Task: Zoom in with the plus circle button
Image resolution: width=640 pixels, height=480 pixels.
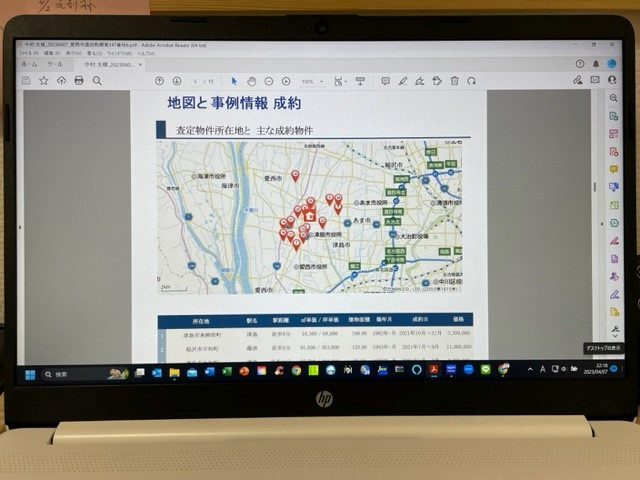Action: (286, 81)
